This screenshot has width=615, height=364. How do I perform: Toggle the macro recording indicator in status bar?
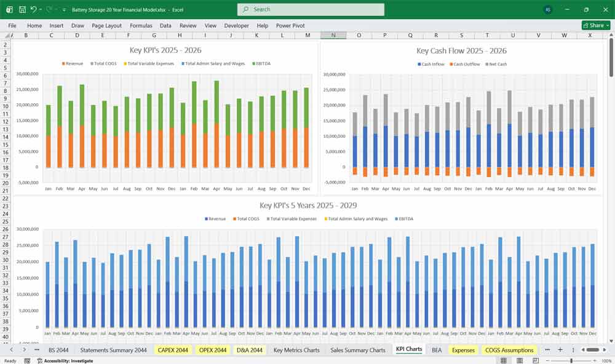tap(27, 361)
